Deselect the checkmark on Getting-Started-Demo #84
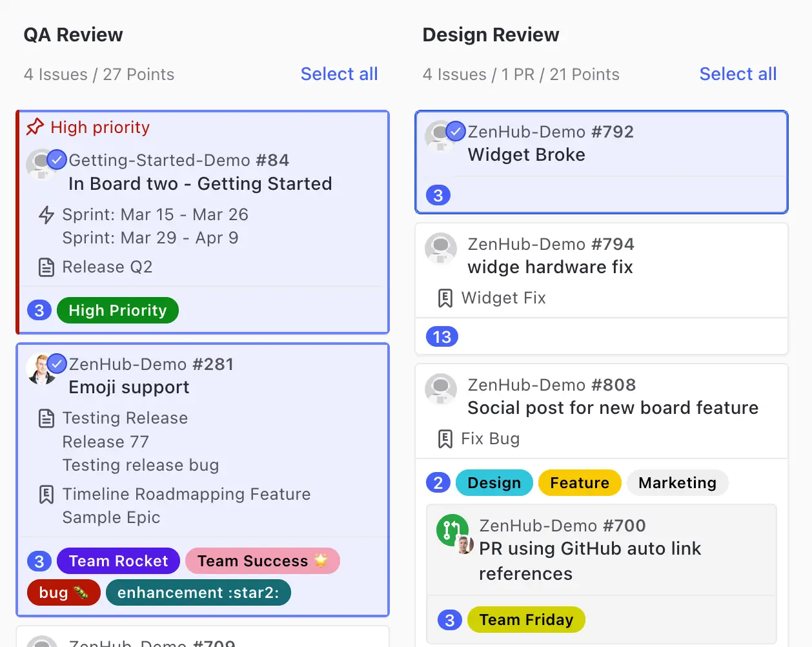The image size is (812, 647). click(x=57, y=159)
